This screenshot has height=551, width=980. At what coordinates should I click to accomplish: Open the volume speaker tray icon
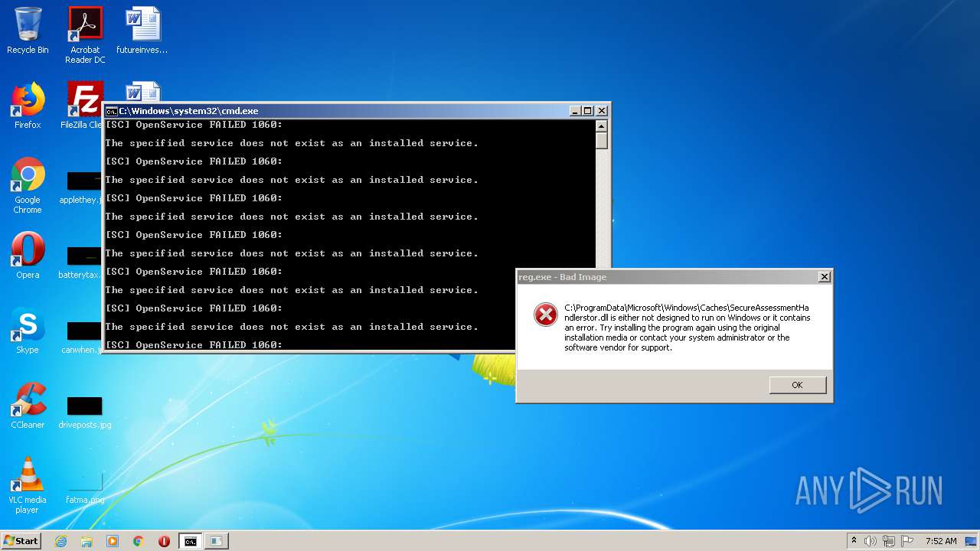click(870, 541)
